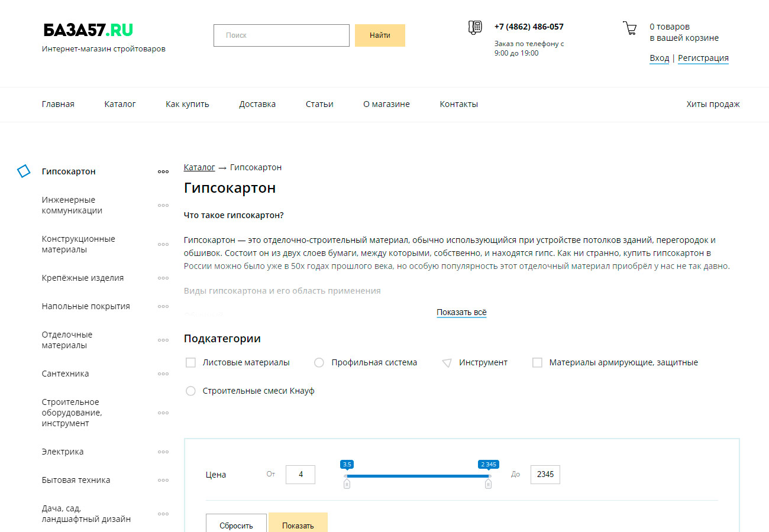Click the БАЗА57.RU site logo
This screenshot has width=769, height=532.
(x=88, y=30)
